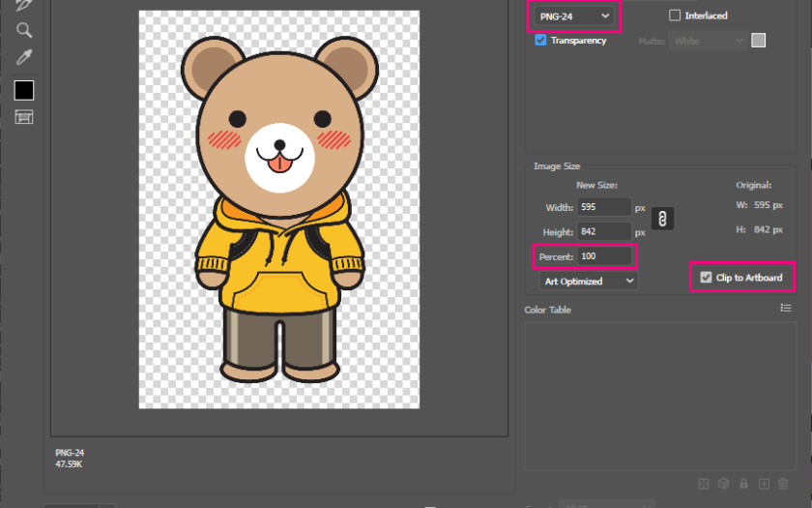This screenshot has width=812, height=508.
Task: Click the add new color icon
Action: 764,483
